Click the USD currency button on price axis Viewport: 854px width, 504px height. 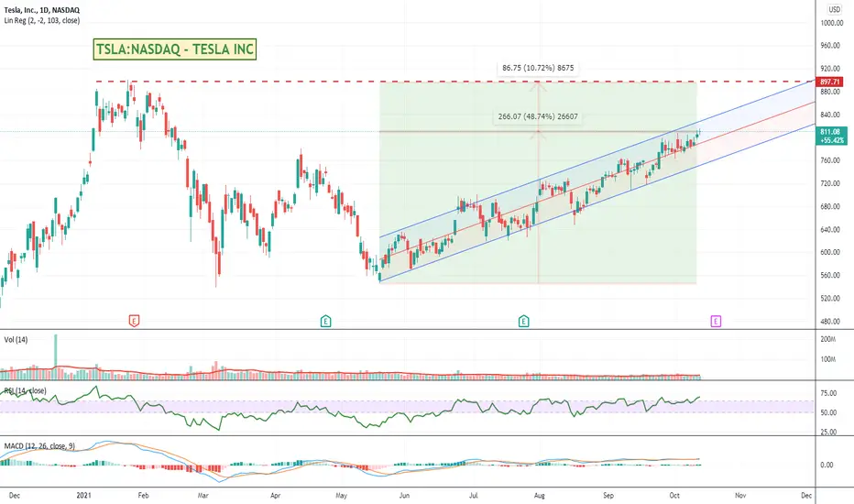pyautogui.click(x=835, y=9)
